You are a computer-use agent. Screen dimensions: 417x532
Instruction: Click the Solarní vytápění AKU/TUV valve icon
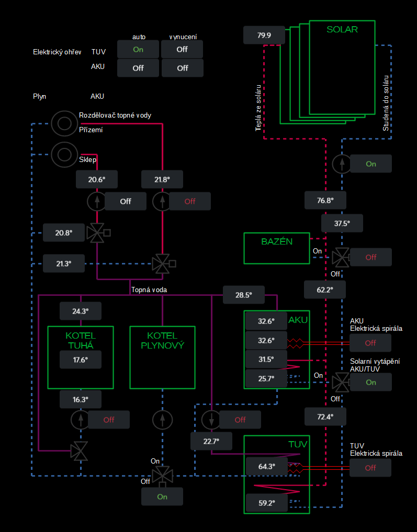pos(341,383)
